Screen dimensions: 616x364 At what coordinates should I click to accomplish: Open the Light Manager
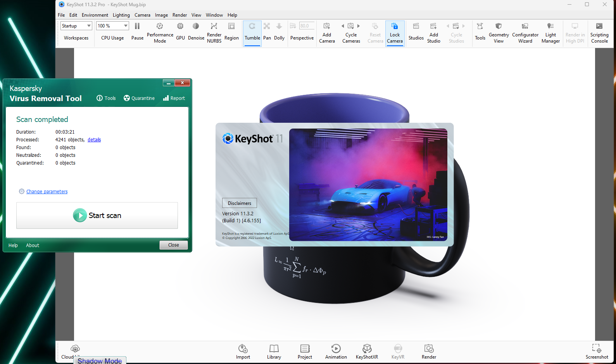[x=550, y=33]
